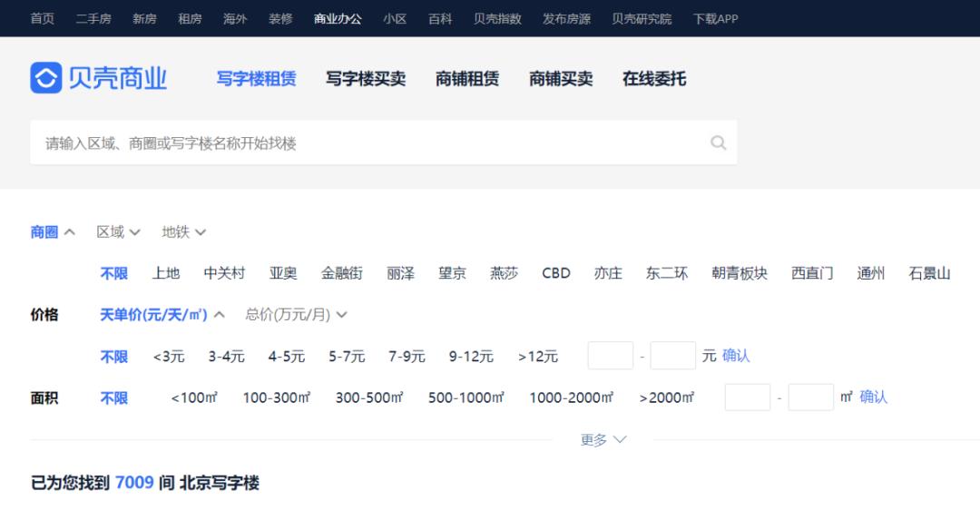Open 发布房源 in top navigation

coord(566,19)
